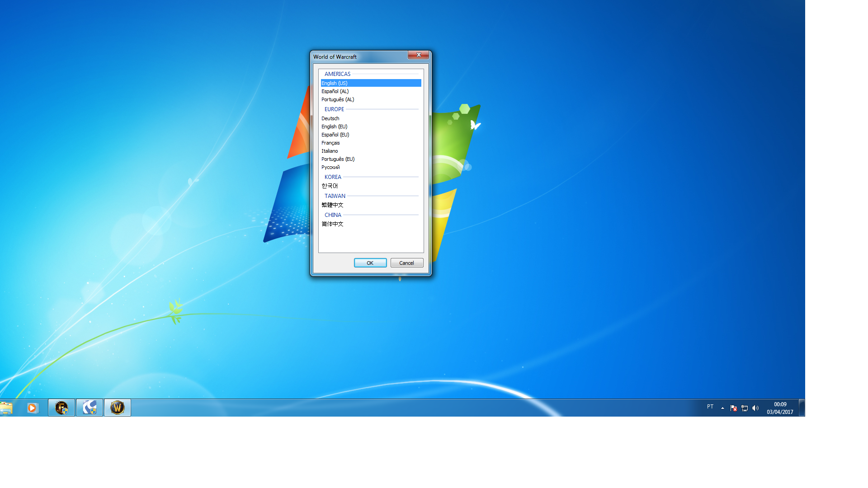This screenshot has height=488, width=868.
Task: Select the Korean 한국어 entry
Action: click(x=371, y=186)
